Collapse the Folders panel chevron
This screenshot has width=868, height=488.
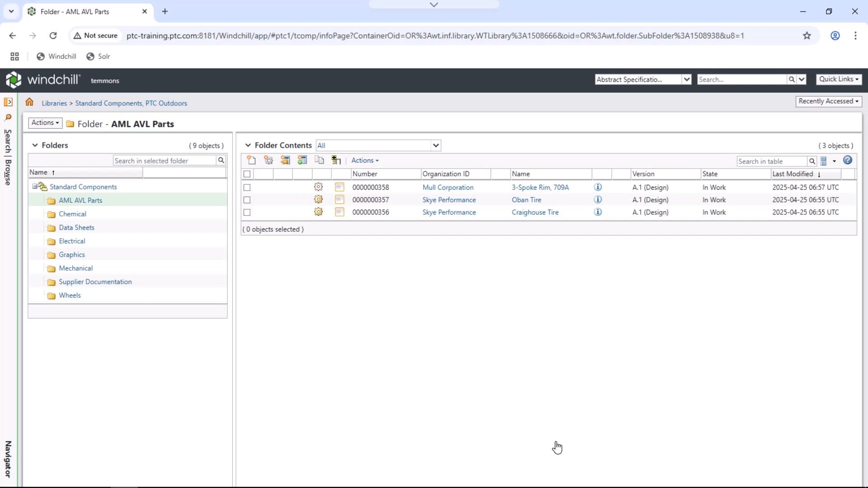click(x=35, y=145)
